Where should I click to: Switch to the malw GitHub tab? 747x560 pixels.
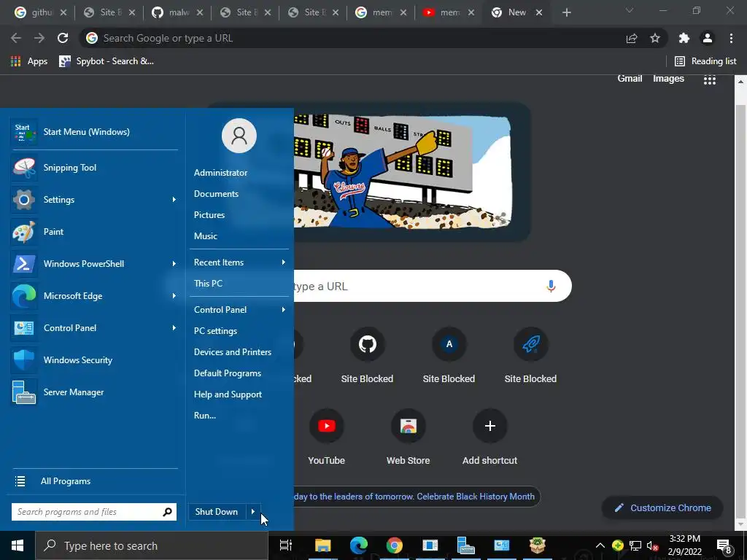[177, 12]
